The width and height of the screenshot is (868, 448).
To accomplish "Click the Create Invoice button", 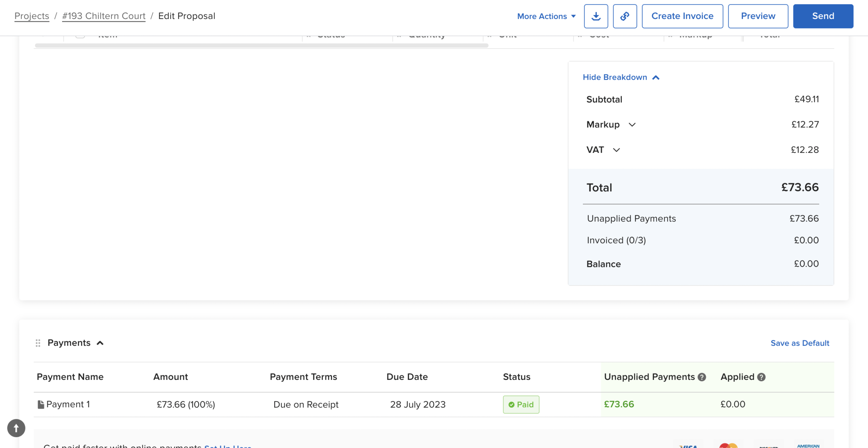I will coord(682,16).
